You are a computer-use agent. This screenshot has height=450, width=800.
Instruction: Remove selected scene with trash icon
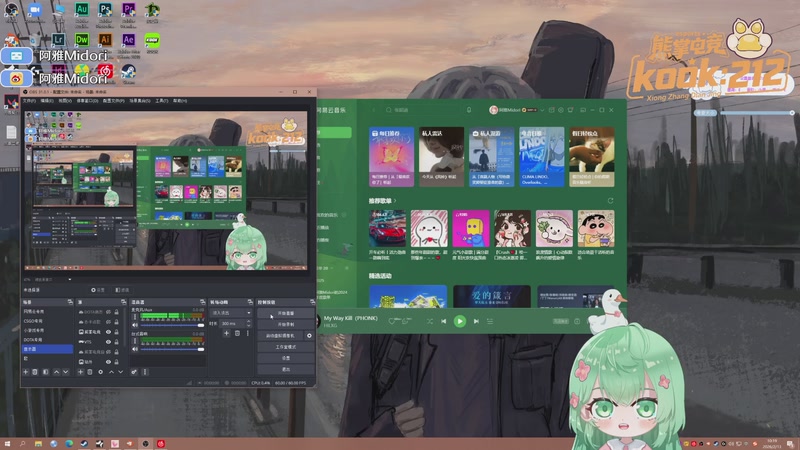coord(35,372)
